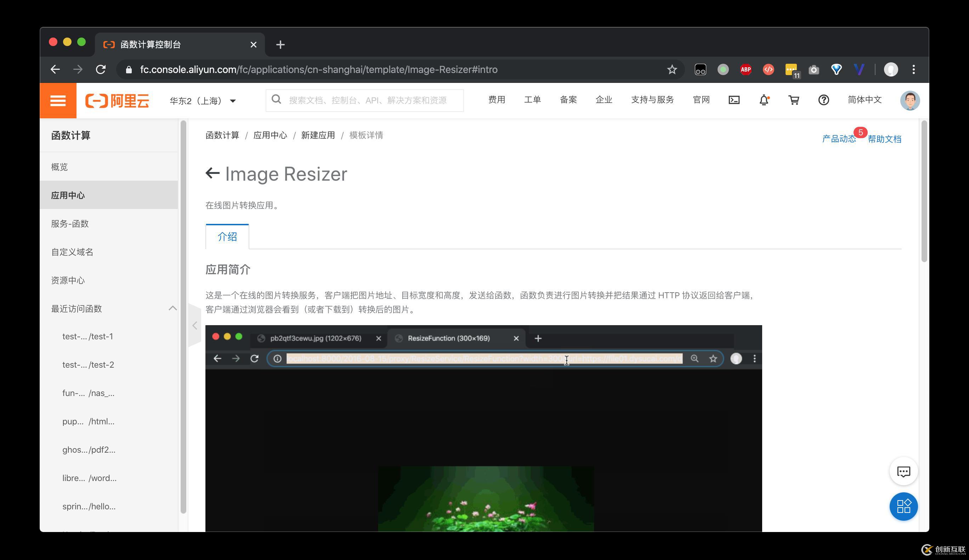
Task: Open the 费用 top menu
Action: click(x=497, y=100)
